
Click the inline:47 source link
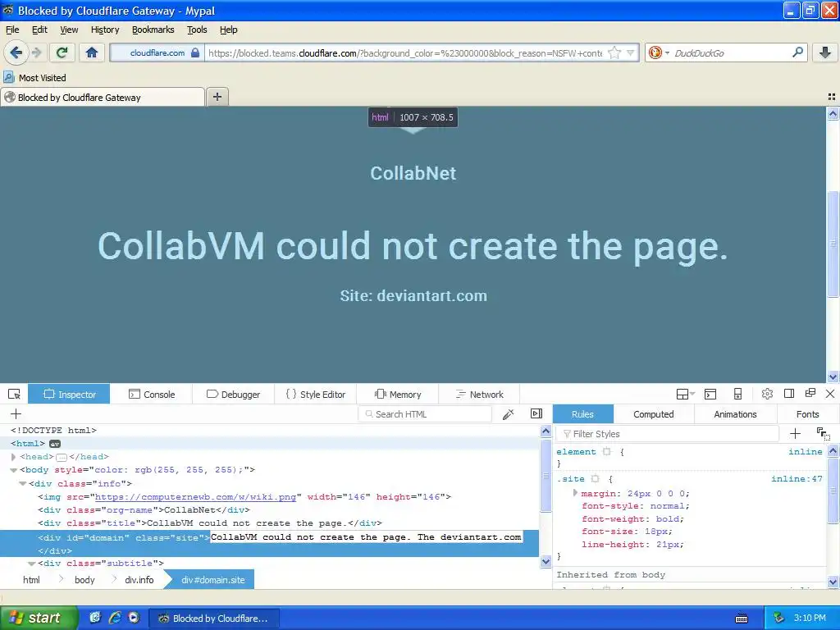(x=797, y=478)
